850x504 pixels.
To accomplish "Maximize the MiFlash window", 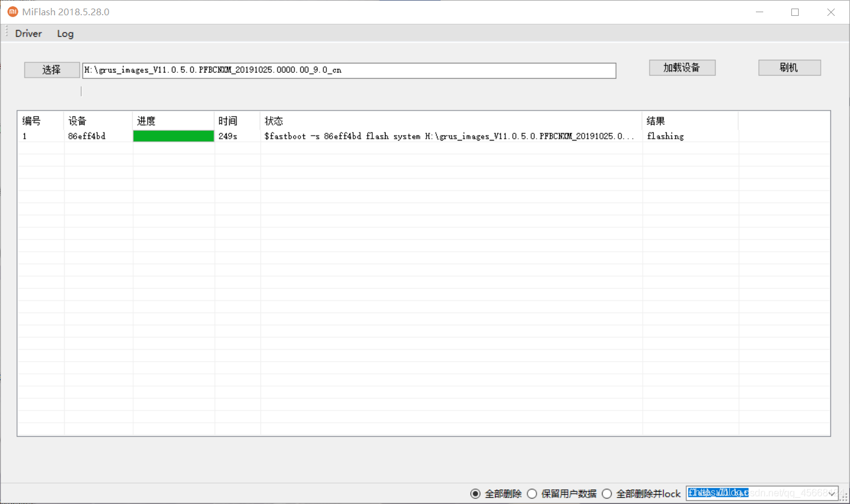I will 795,12.
